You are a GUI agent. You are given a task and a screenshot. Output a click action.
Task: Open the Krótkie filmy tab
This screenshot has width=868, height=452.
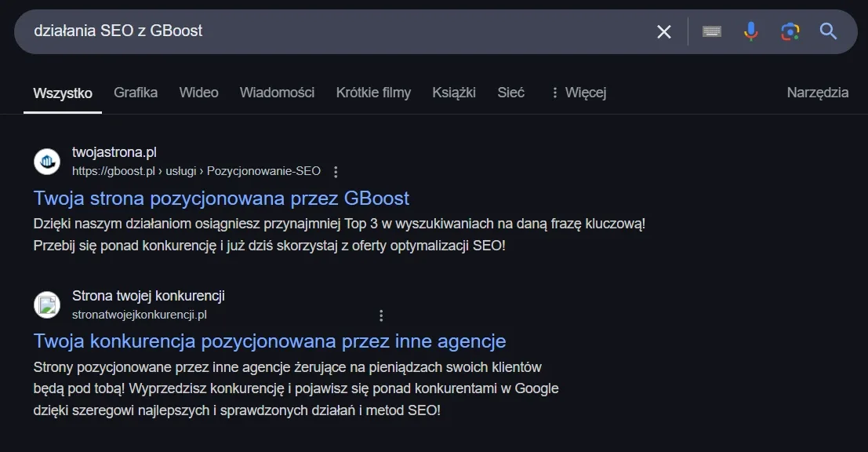pyautogui.click(x=374, y=93)
